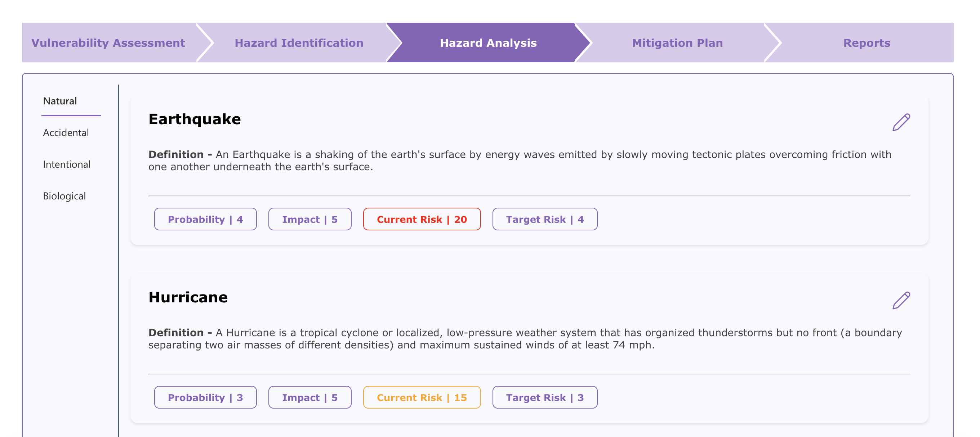Go to the Hazard Identification step
Image resolution: width=980 pixels, height=437 pixels.
pos(299,43)
